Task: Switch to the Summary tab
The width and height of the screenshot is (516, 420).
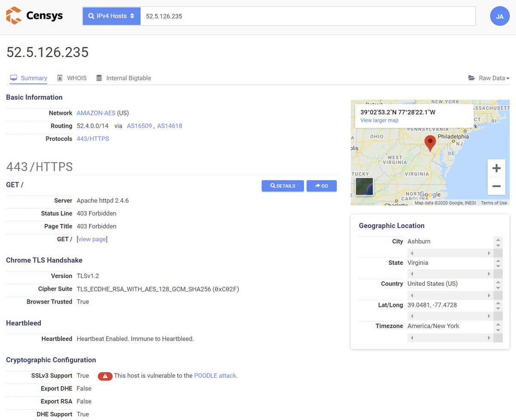Action: (x=29, y=78)
